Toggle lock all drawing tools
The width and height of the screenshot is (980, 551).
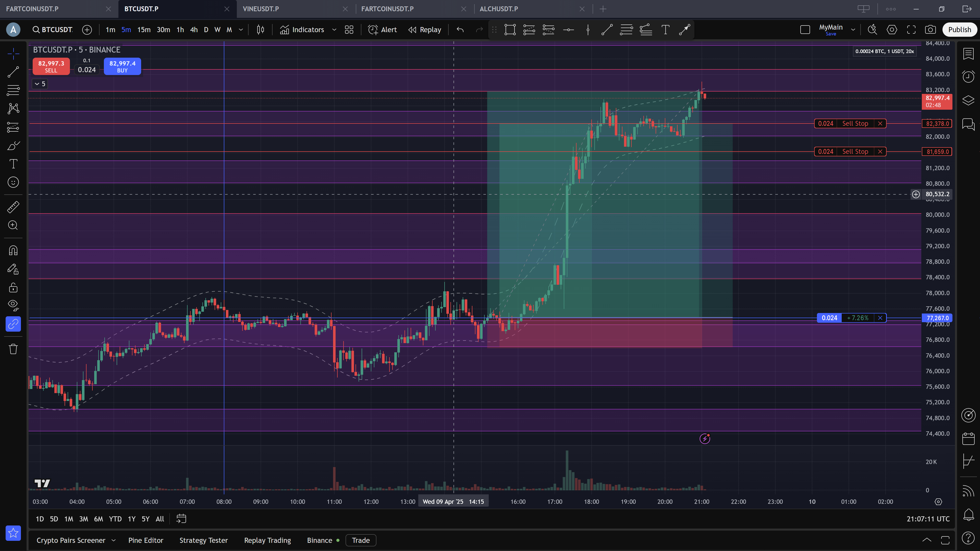pos(13,287)
